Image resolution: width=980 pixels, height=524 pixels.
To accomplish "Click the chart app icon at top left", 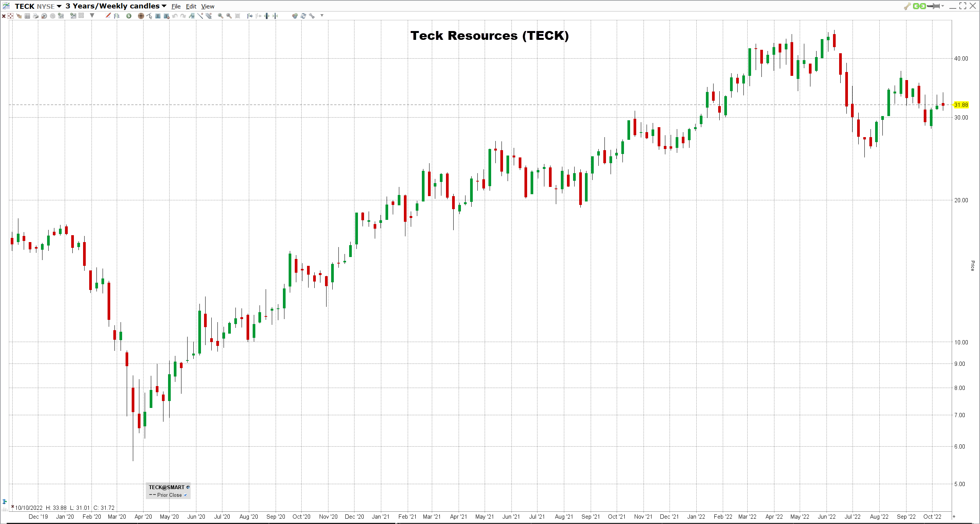I will coord(6,6).
